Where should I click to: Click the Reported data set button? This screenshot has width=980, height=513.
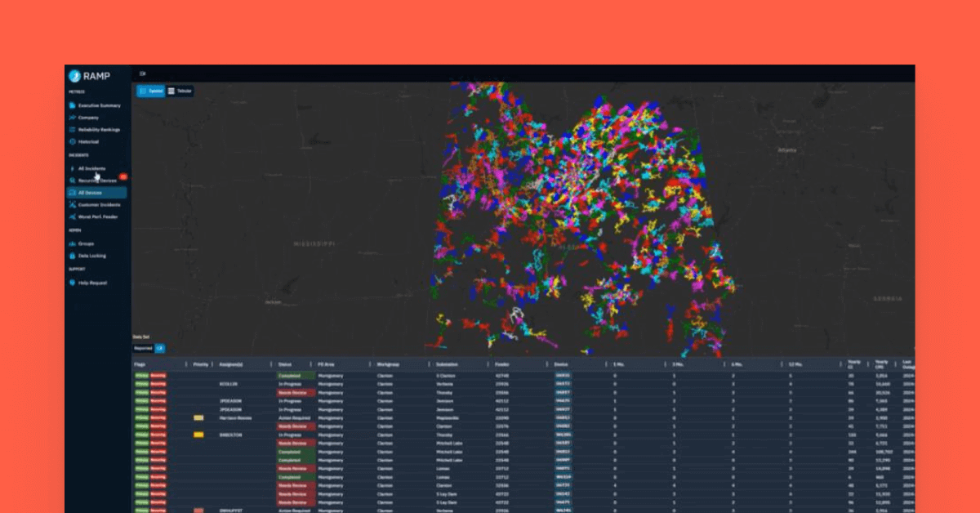coord(143,348)
